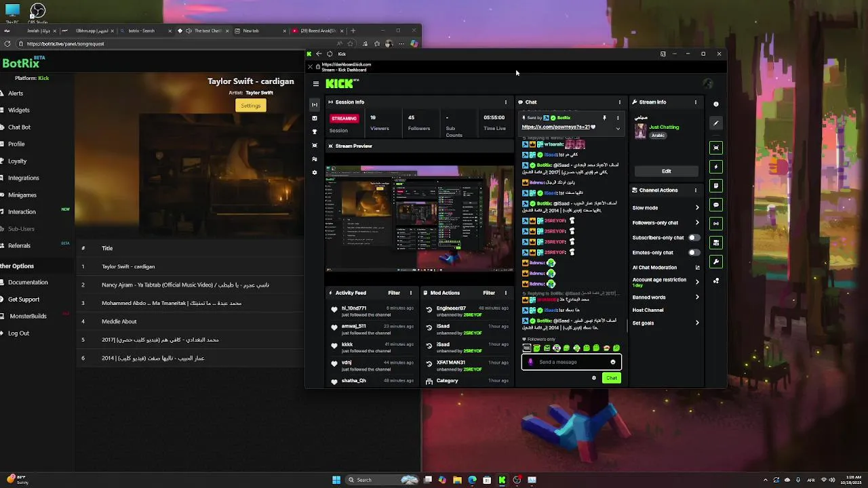This screenshot has height=488, width=868.
Task: Click 'Just Chatting' category in Stream Info
Action: 664,127
